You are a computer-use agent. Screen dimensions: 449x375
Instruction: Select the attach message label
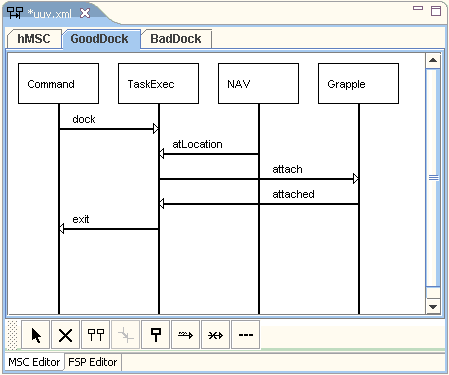(287, 169)
